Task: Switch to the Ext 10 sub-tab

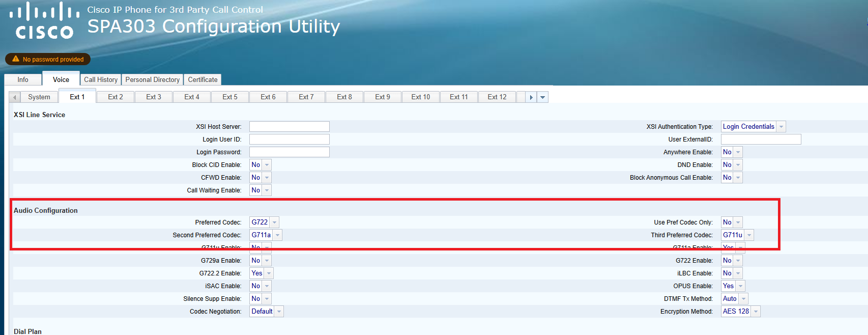Action: (x=421, y=97)
